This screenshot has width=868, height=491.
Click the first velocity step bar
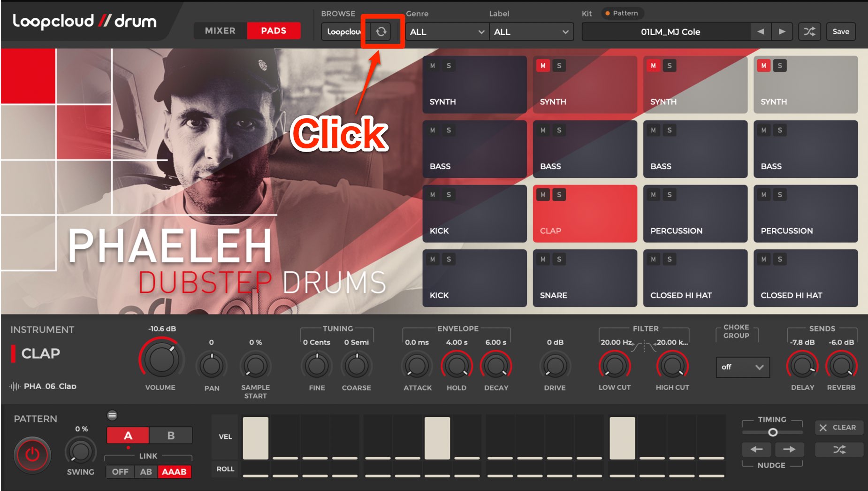click(255, 438)
